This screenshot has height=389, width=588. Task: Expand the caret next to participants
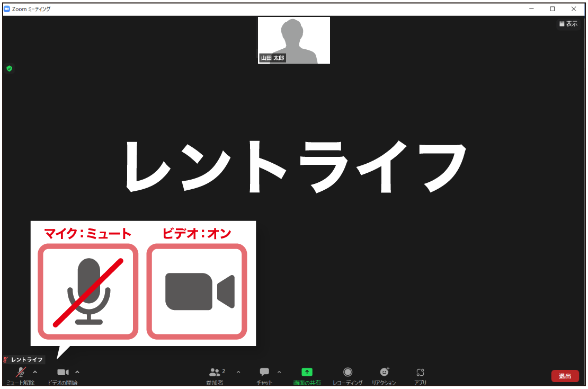pos(238,372)
